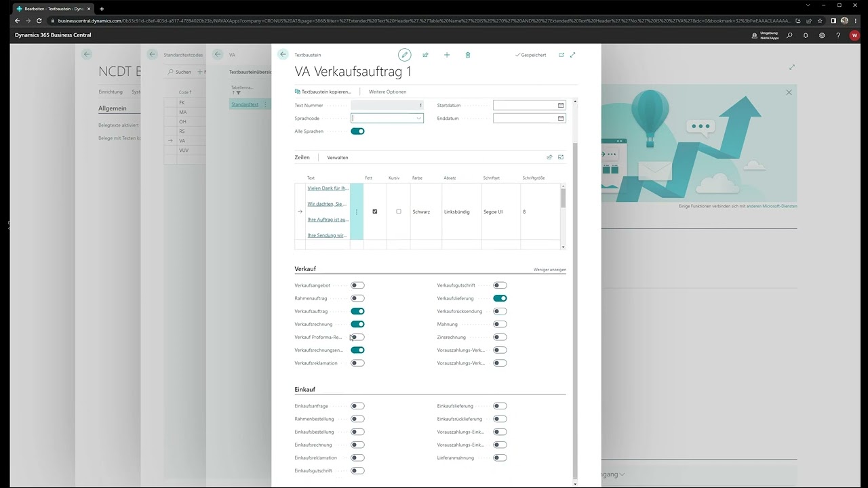This screenshot has width=868, height=488.
Task: Click share icon in Zeilen section
Action: click(549, 157)
